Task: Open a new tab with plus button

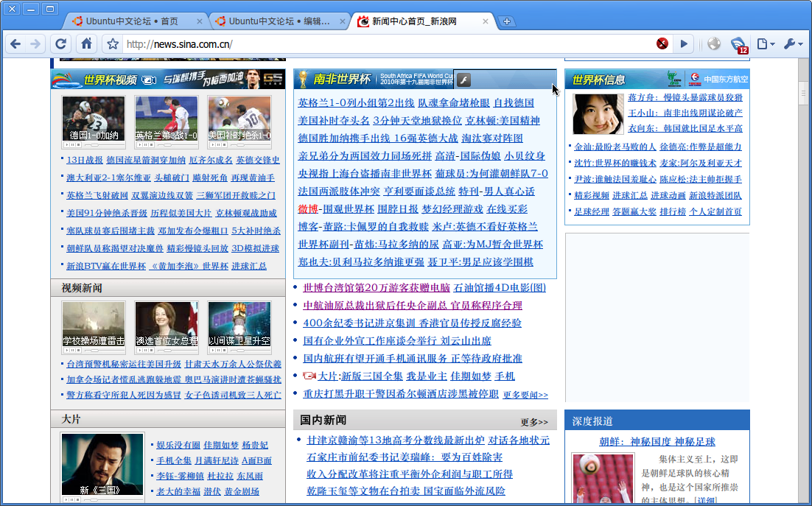Action: click(506, 21)
